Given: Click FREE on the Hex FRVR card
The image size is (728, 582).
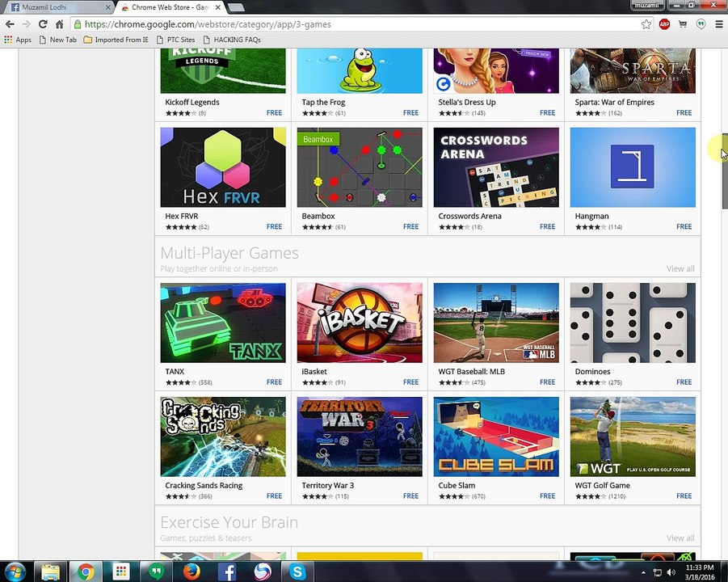Looking at the screenshot, I should (x=274, y=226).
